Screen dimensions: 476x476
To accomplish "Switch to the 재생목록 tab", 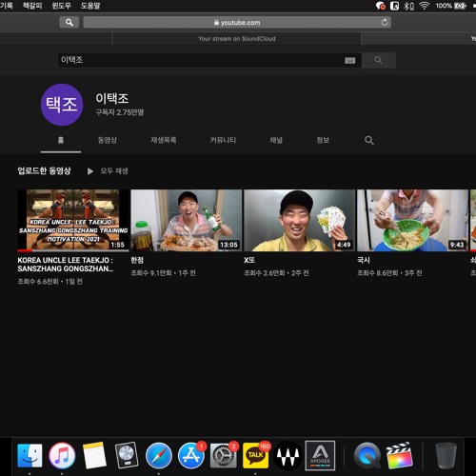I will point(164,140).
